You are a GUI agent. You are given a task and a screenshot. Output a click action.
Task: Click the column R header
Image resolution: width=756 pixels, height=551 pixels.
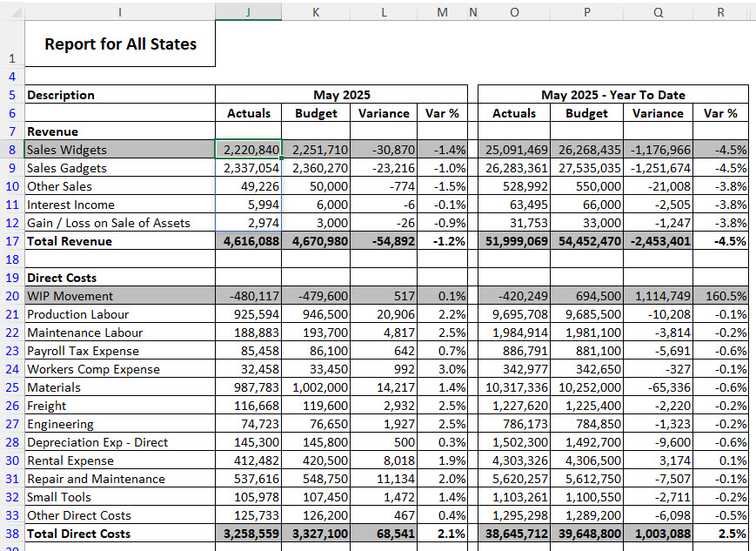click(x=720, y=11)
